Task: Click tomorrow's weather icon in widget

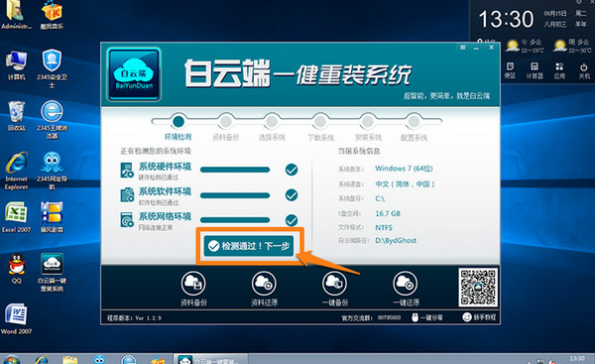Action: pyautogui.click(x=559, y=46)
